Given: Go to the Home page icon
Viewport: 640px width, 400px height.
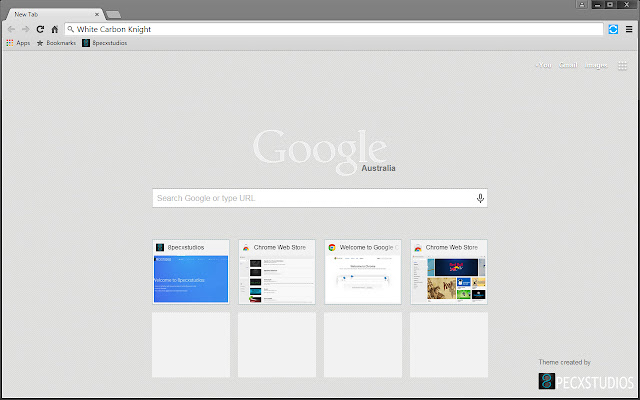Looking at the screenshot, I should click(x=55, y=29).
